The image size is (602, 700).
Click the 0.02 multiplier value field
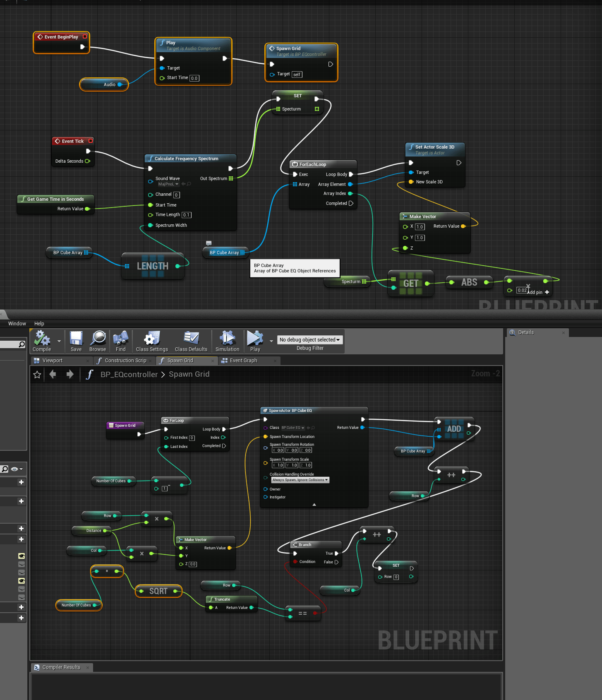[522, 291]
